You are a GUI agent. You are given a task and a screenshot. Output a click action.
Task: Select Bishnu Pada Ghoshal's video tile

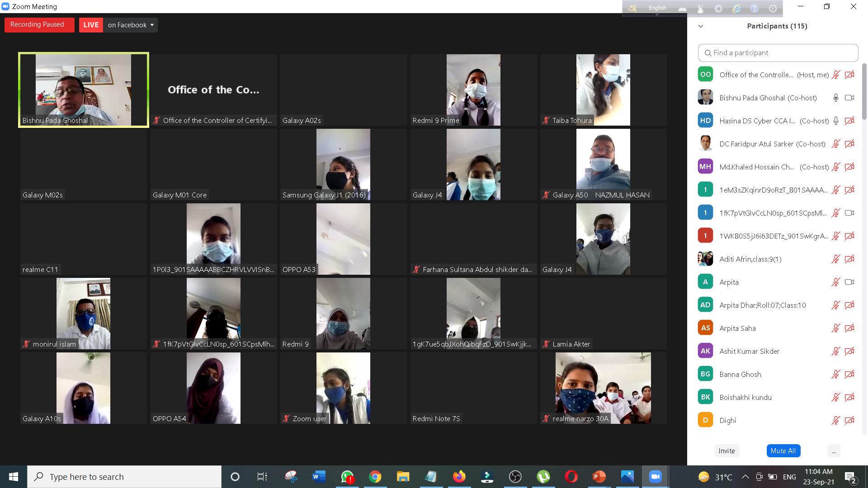click(84, 90)
